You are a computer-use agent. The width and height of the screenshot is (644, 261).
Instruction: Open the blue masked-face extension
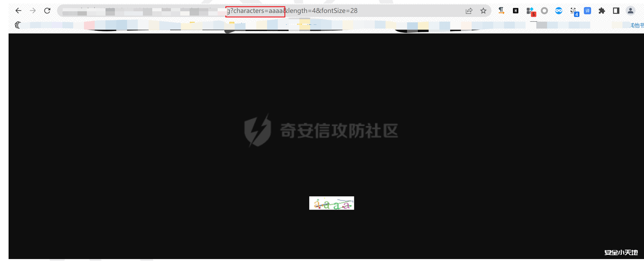coord(559,11)
